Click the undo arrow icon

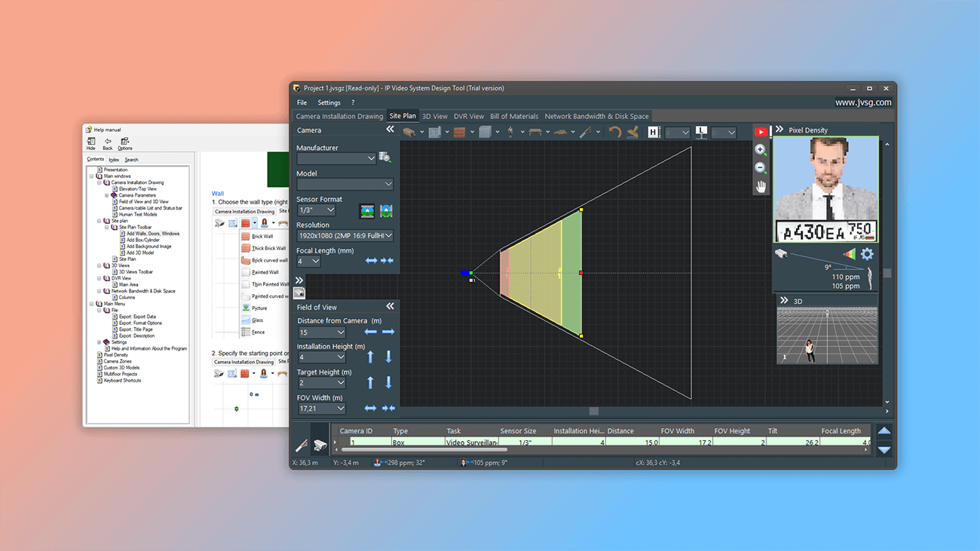[614, 132]
